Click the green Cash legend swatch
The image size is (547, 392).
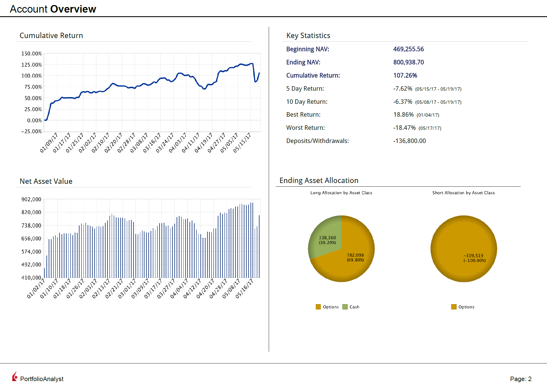(345, 307)
